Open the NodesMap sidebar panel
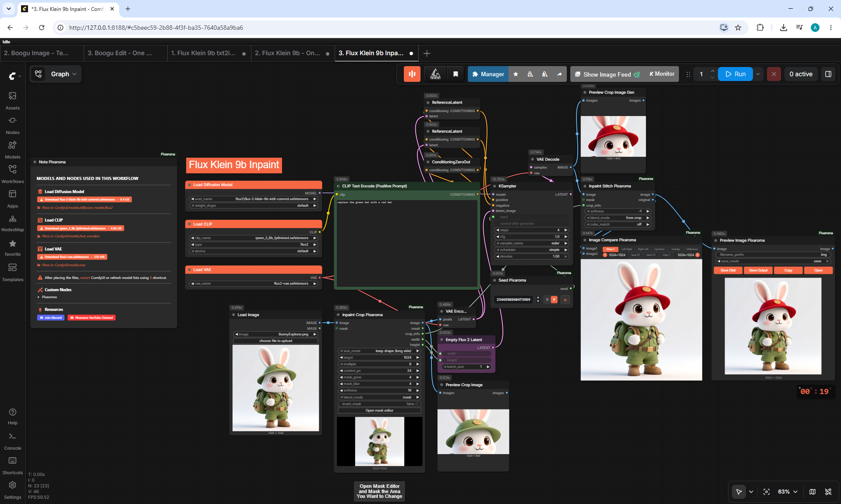The height and width of the screenshot is (504, 841). (12, 223)
